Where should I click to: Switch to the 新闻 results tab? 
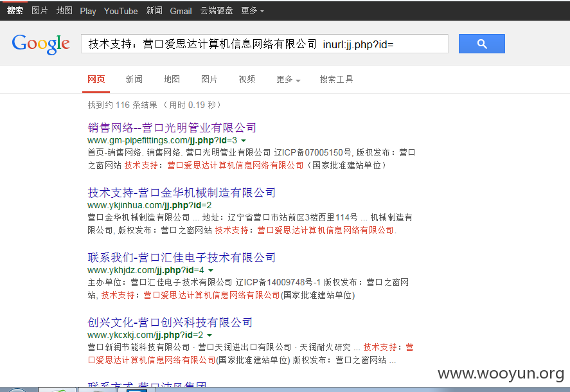[x=134, y=79]
